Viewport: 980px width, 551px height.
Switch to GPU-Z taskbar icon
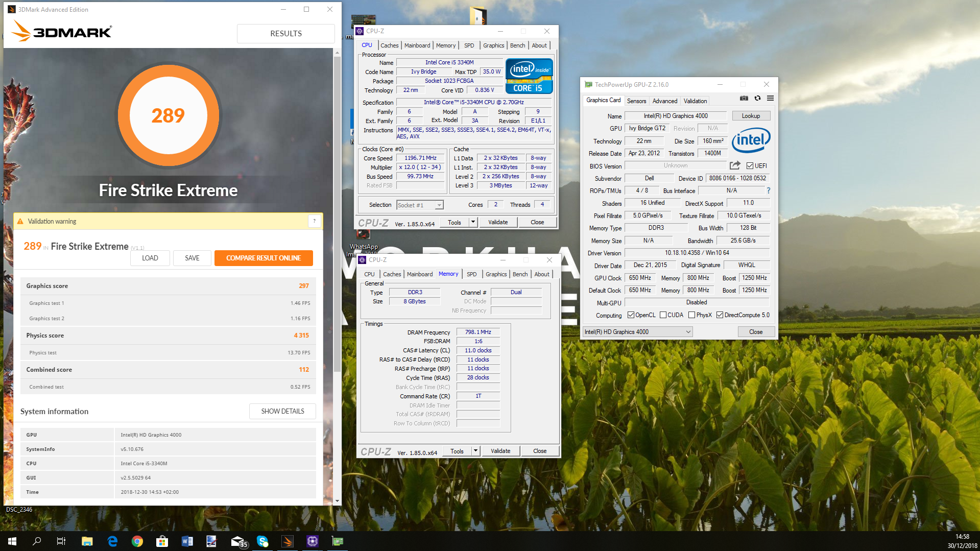click(x=338, y=541)
